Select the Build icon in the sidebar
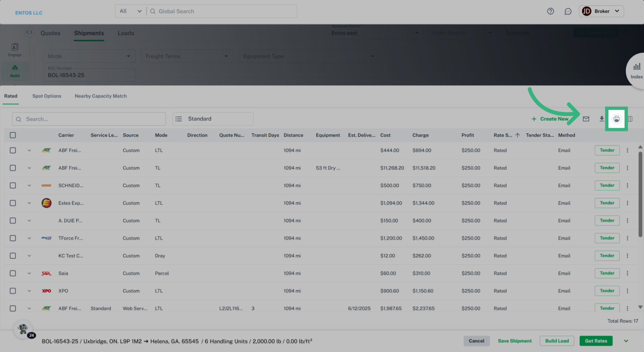 [14, 71]
